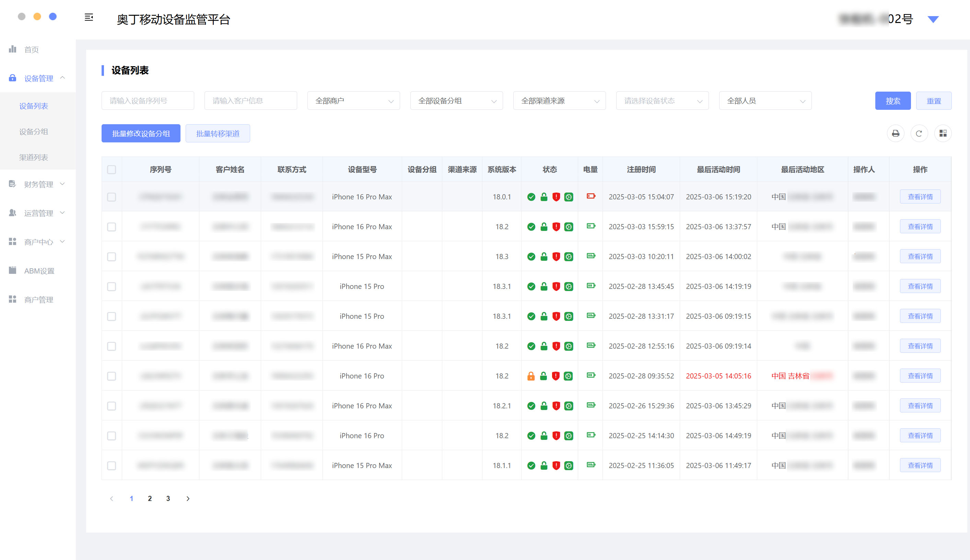Click the green gear icon in 18.2.1 row

pyautogui.click(x=569, y=406)
